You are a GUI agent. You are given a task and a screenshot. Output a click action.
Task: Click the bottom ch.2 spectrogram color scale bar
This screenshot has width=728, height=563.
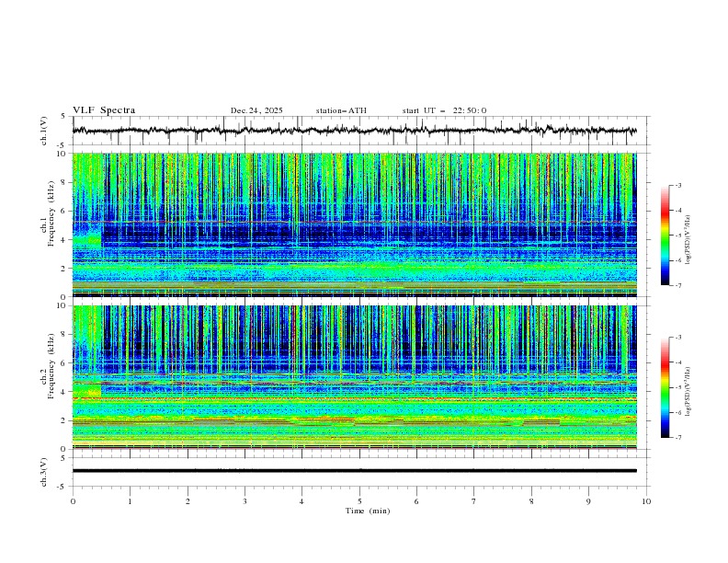665,387
